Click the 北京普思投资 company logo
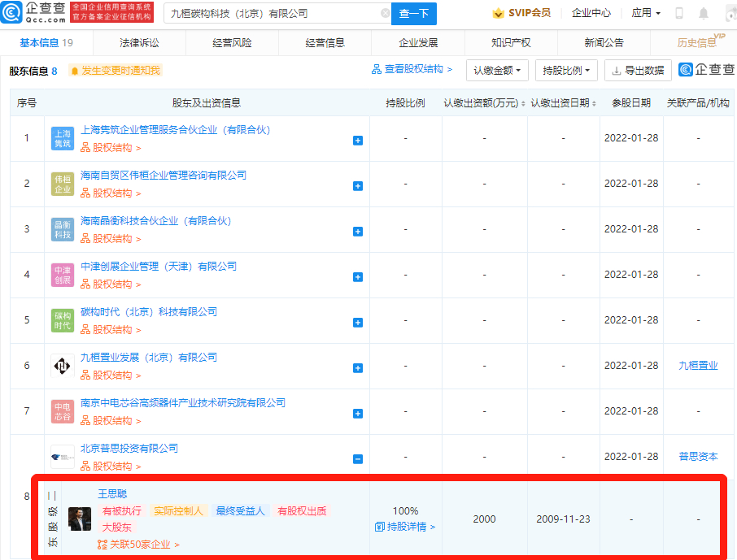 [63, 457]
